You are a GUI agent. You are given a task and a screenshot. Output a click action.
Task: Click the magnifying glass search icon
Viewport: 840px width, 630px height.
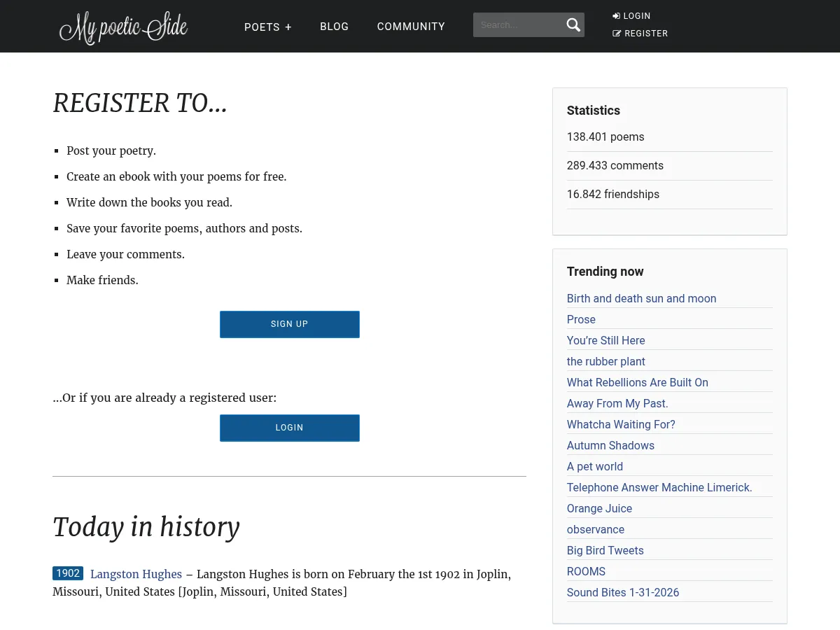(x=573, y=25)
